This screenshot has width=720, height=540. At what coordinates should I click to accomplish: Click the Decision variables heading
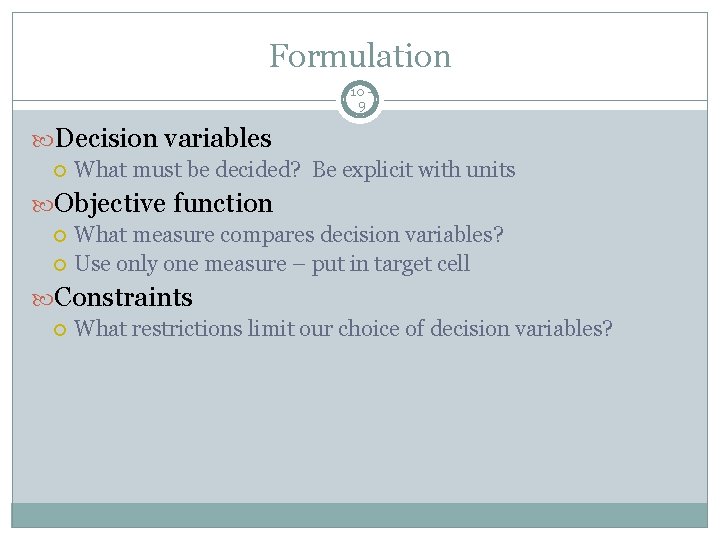coord(164,138)
